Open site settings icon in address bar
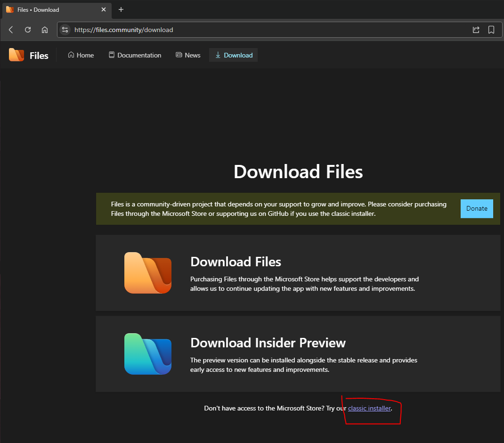 pyautogui.click(x=65, y=30)
